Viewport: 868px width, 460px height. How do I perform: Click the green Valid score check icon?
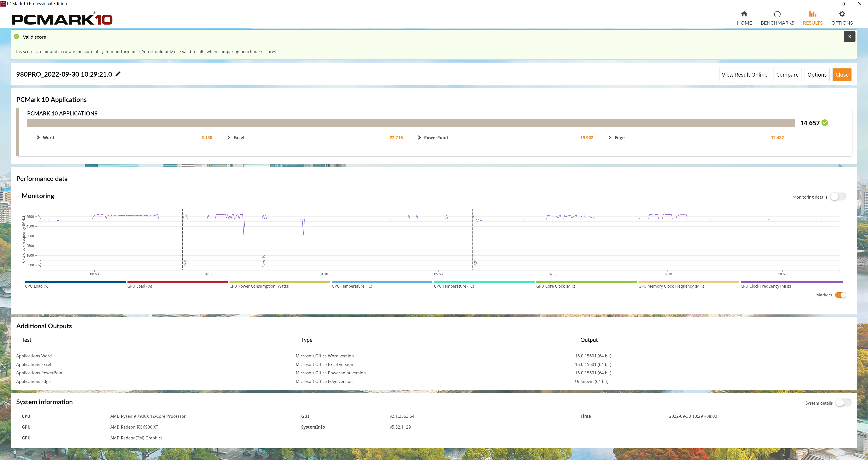pyautogui.click(x=17, y=37)
